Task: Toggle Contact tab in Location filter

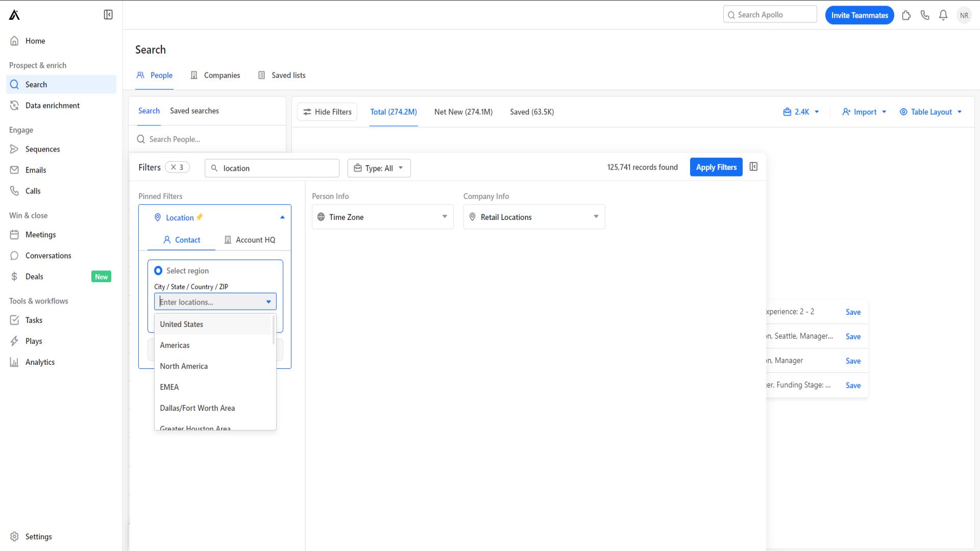Action: pos(182,239)
